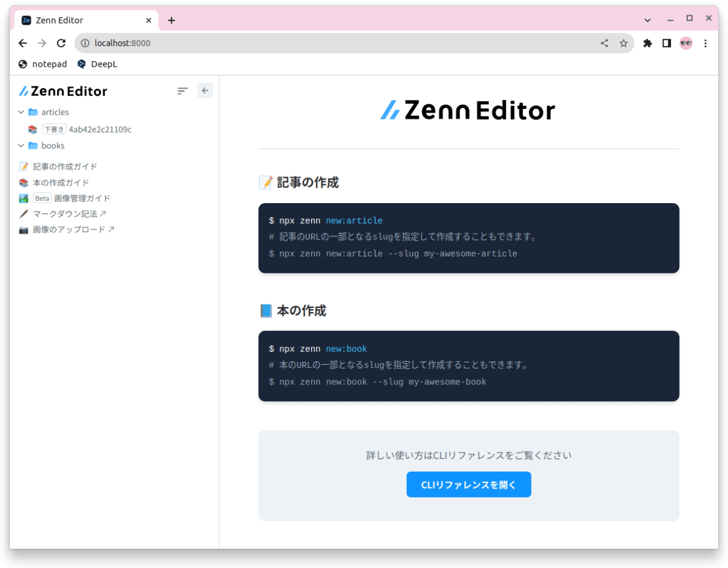Click the npx zenn new:article command
This screenshot has width=728, height=568.
[x=326, y=221]
